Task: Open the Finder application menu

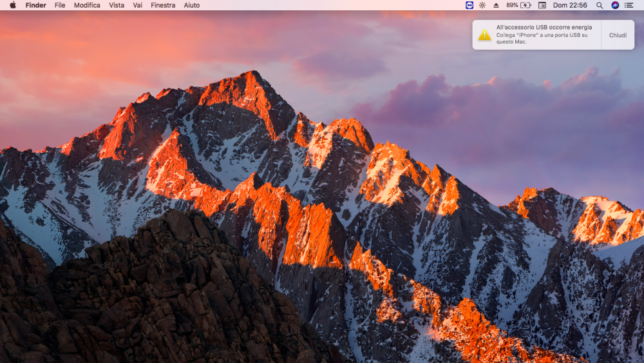Action: [x=35, y=5]
